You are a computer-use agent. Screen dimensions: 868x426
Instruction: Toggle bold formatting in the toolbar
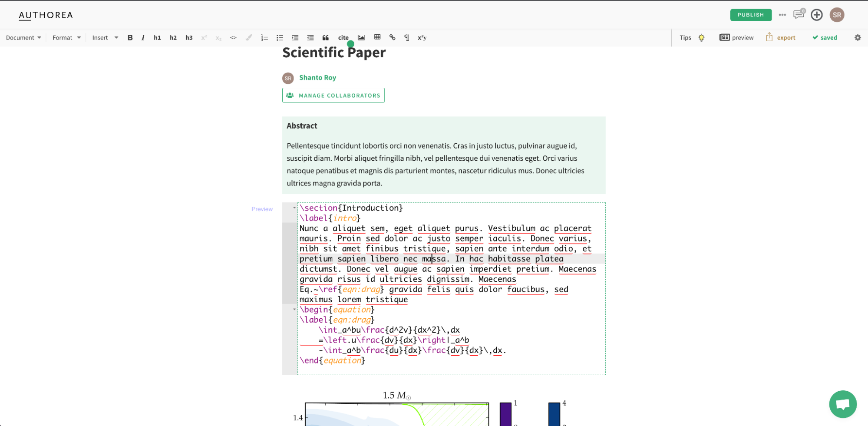tap(130, 38)
